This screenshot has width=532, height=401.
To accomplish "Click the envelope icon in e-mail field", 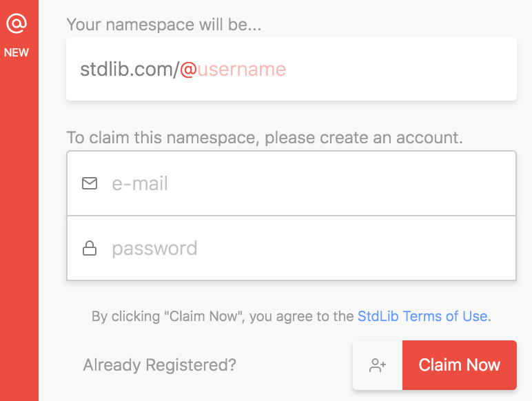I will pyautogui.click(x=90, y=183).
